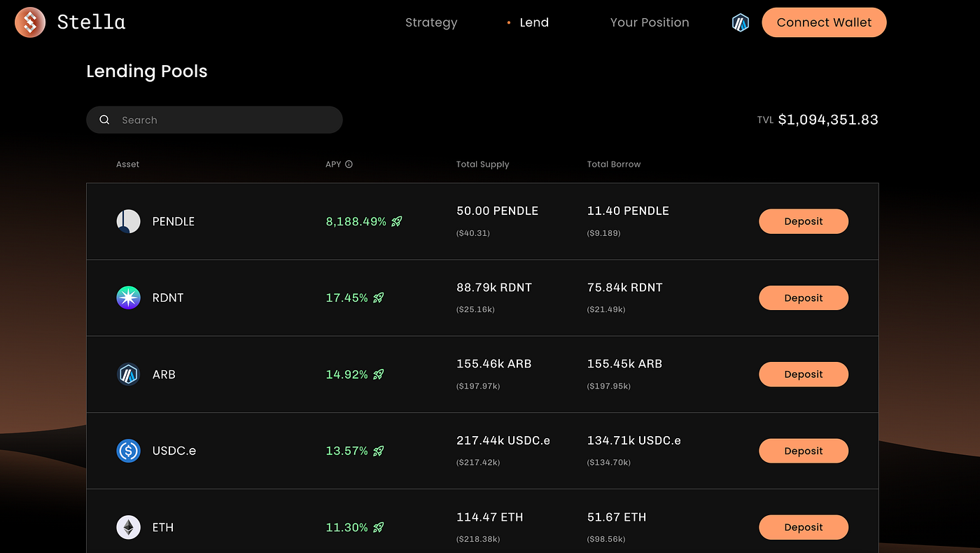Image resolution: width=980 pixels, height=553 pixels.
Task: Click the search magnifier icon
Action: click(x=104, y=120)
